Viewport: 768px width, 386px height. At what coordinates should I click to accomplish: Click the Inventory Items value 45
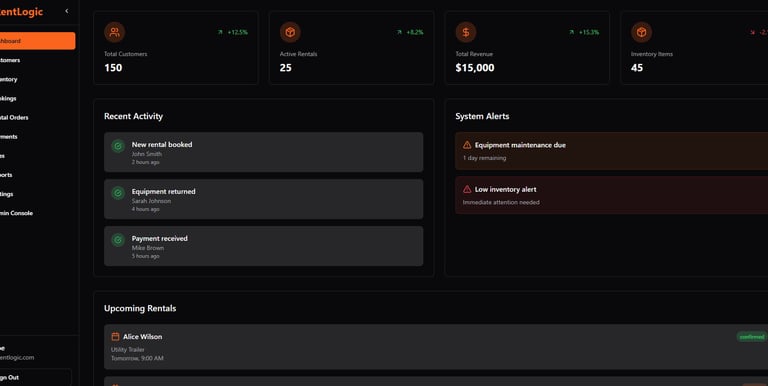(x=637, y=68)
